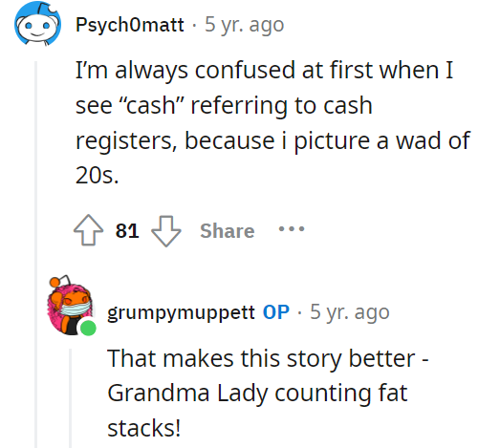Image resolution: width=478 pixels, height=448 pixels.
Task: Open Psych0matt's blue Snoo avatar
Action: tap(37, 24)
